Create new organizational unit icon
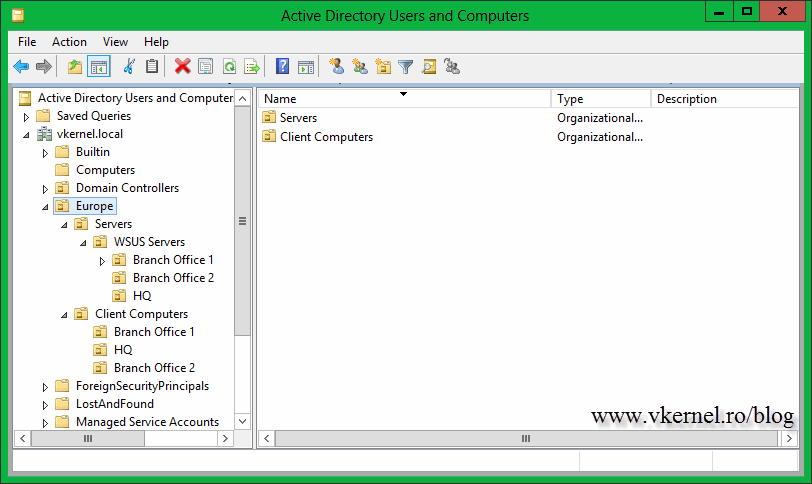Screen dimensions: 812x484 coord(383,66)
